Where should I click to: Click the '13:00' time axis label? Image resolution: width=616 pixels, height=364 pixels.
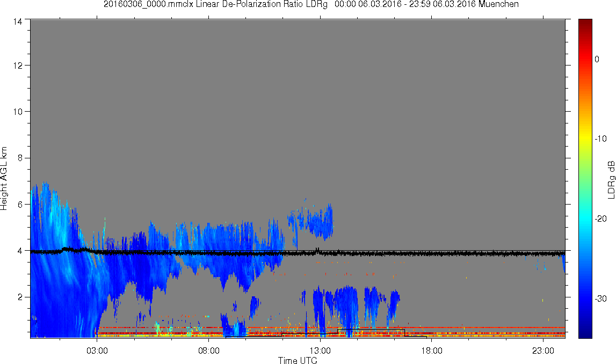tap(320, 351)
